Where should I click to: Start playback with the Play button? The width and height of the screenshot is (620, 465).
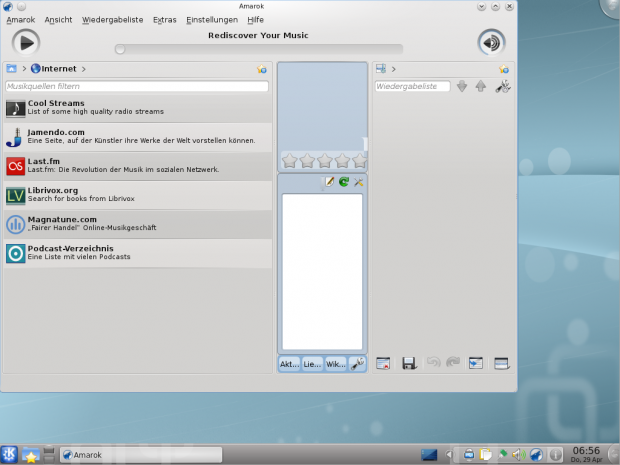pyautogui.click(x=26, y=43)
